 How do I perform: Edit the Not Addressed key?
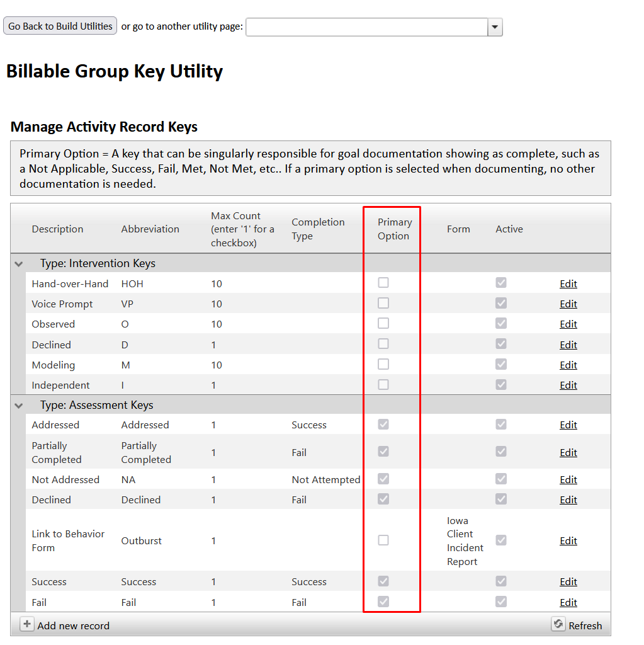click(568, 479)
